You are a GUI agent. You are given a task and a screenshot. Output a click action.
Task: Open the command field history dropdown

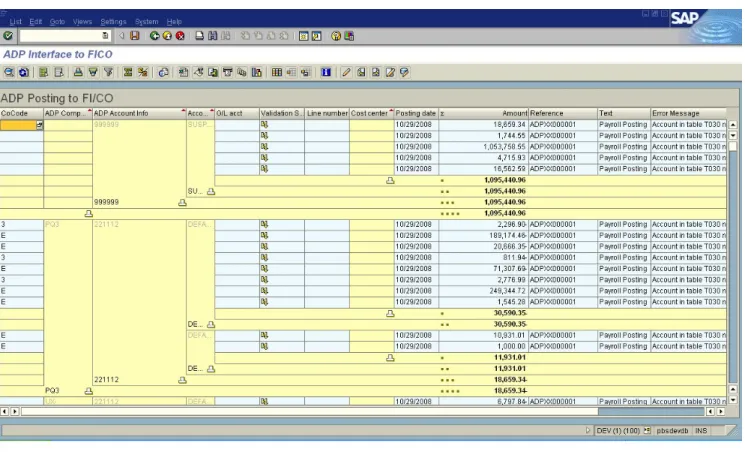coord(105,36)
